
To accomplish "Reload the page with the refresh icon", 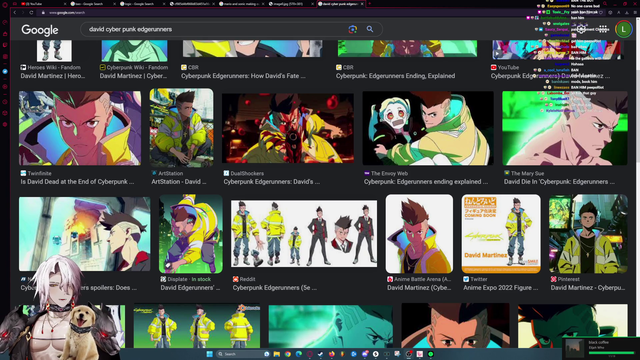I will 31,13.
